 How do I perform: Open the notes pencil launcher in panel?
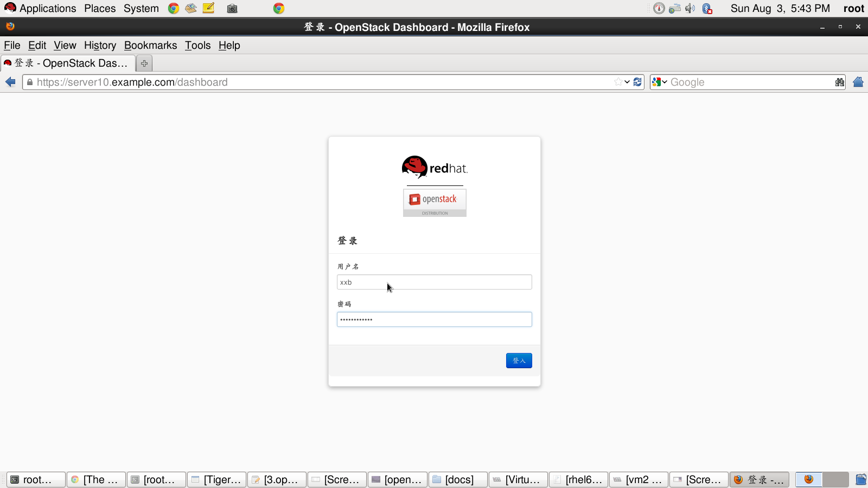point(209,8)
